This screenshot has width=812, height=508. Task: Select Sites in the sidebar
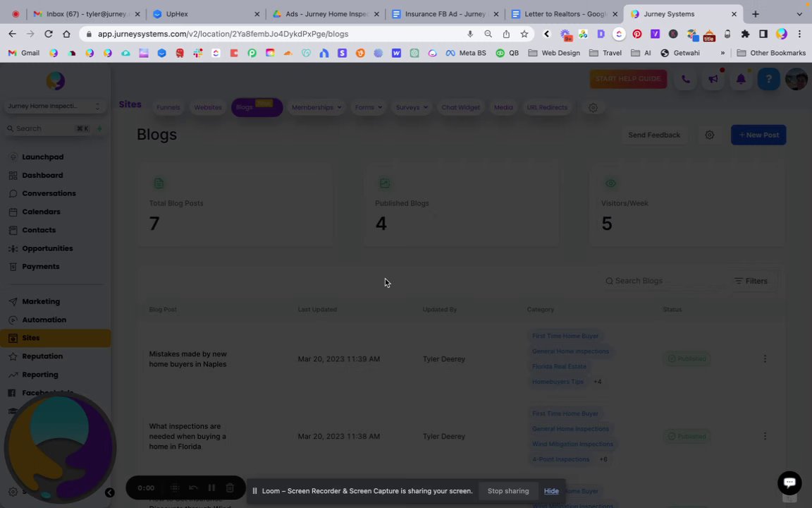pyautogui.click(x=55, y=338)
